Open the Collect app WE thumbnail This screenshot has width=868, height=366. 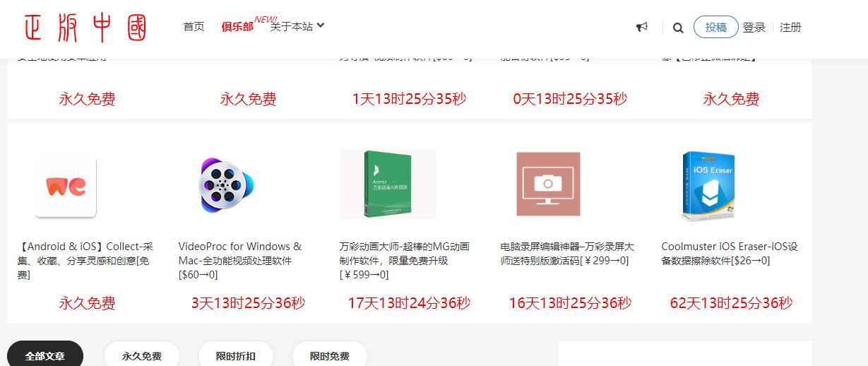[x=66, y=187]
